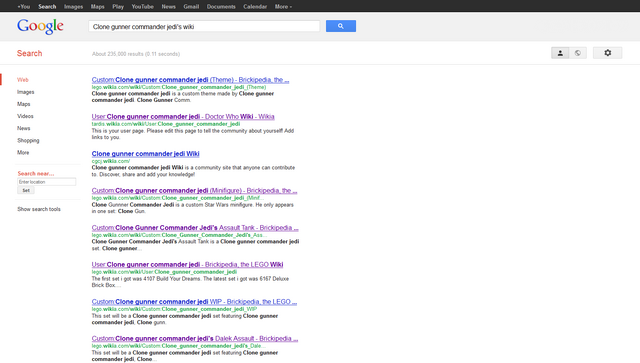This screenshot has width=640, height=363.
Task: Click the cgcj.wikia.com/ green URL
Action: click(x=111, y=161)
